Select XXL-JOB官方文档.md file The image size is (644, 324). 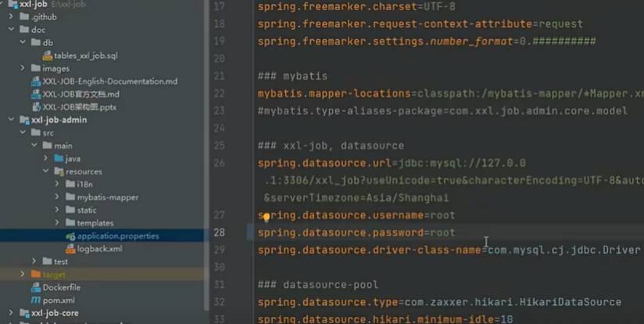[x=81, y=94]
